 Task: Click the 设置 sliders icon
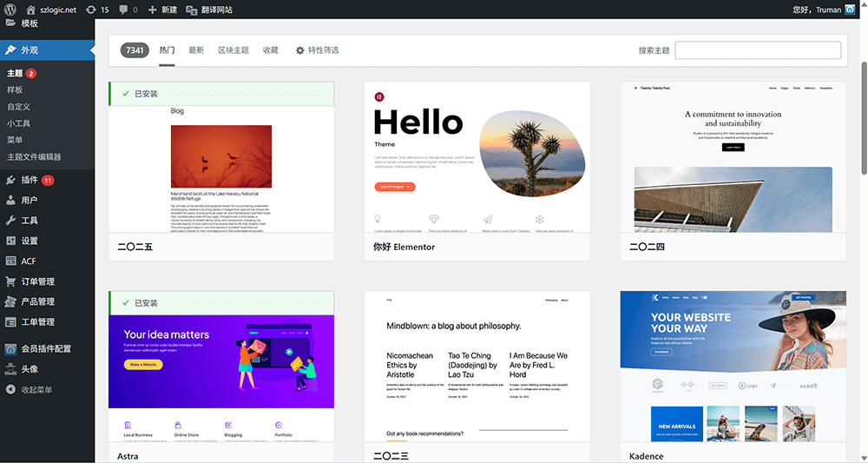10,241
